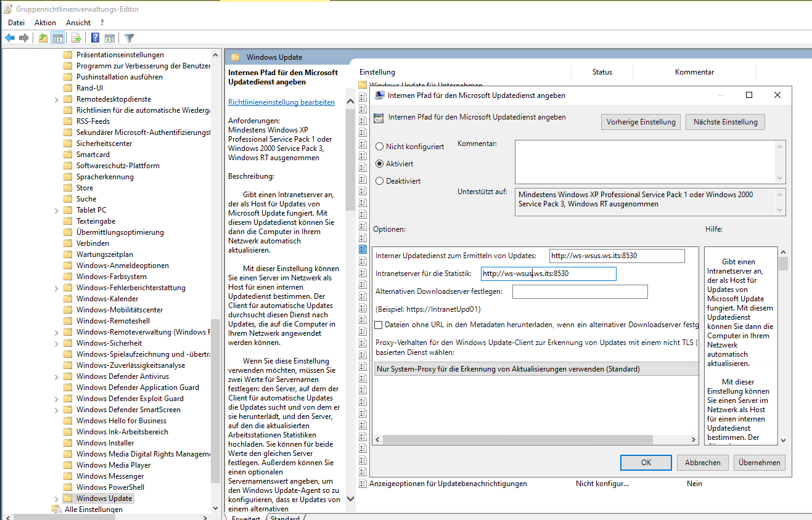
Task: Expand the Windows-Fehlerberichterstattung node
Action: tap(57, 288)
